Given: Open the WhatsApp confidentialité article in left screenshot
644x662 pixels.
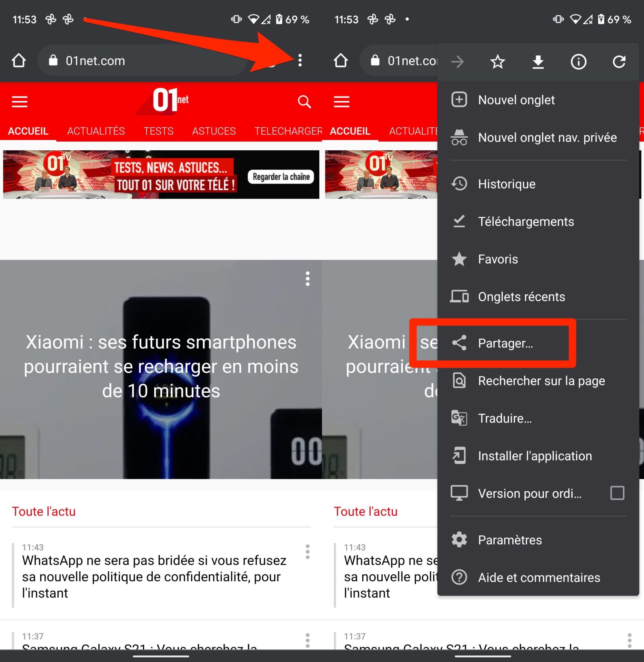Looking at the screenshot, I should (154, 576).
